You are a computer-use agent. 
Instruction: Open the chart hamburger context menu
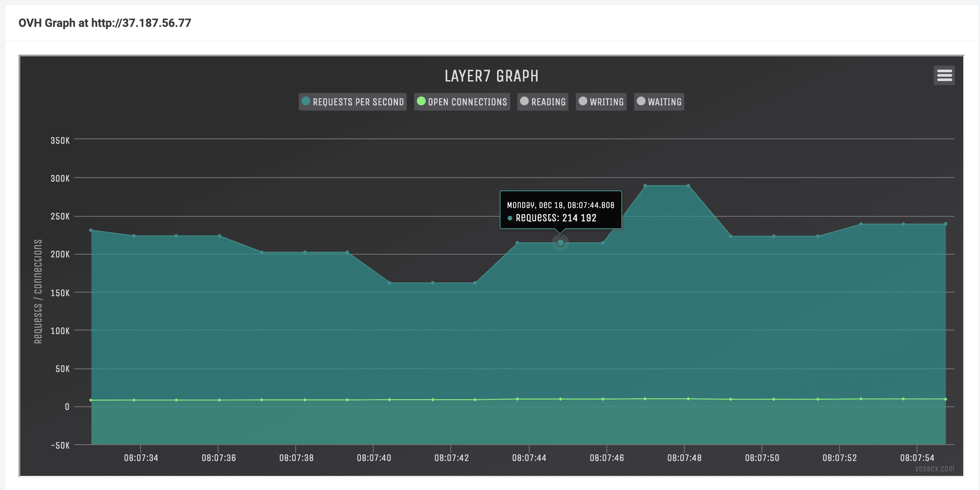click(x=944, y=75)
